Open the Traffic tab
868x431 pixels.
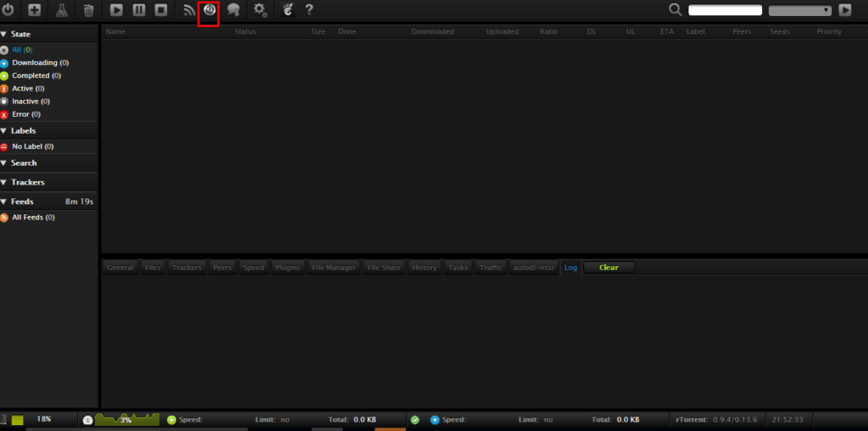point(491,268)
